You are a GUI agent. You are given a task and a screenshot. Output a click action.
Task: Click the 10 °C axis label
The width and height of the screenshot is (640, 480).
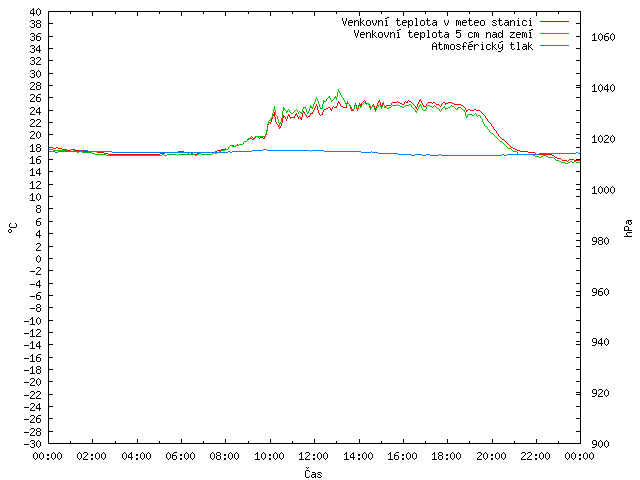point(36,197)
